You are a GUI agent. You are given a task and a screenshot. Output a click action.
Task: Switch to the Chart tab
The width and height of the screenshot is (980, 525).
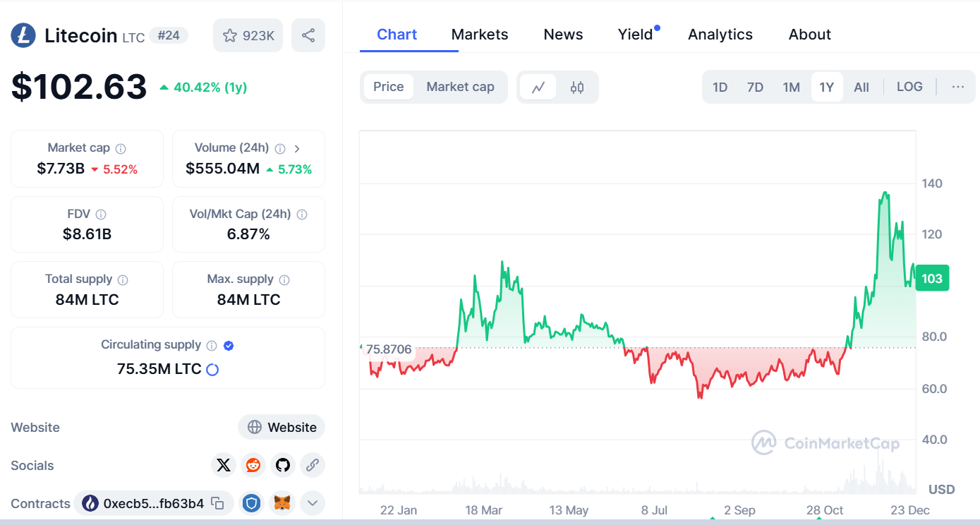tap(397, 35)
